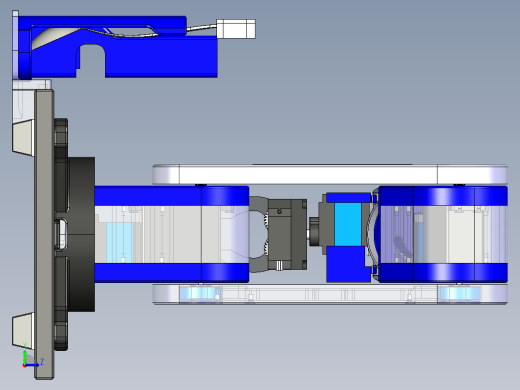Select the lower beige trapezoid foot

(23, 330)
